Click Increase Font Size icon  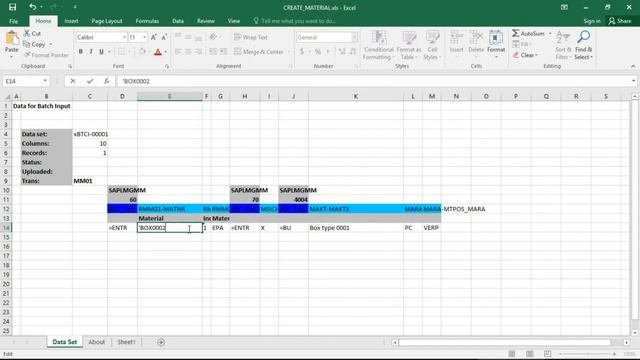[x=154, y=37]
